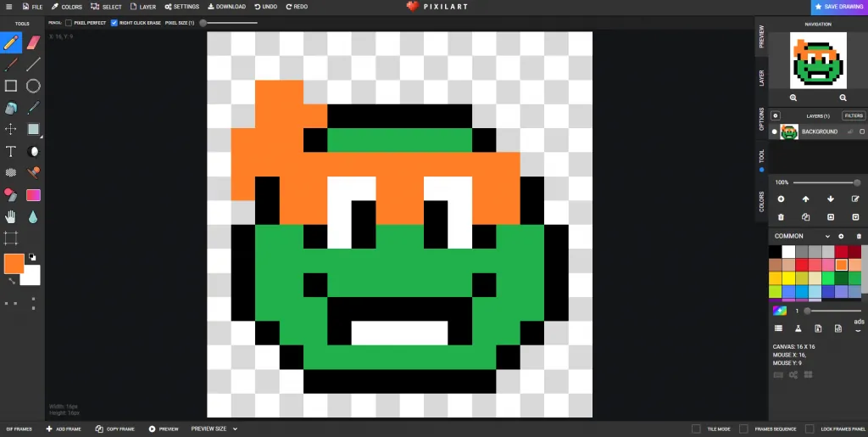Click the Filters button
Viewport: 868px width, 437px height.
(854, 115)
